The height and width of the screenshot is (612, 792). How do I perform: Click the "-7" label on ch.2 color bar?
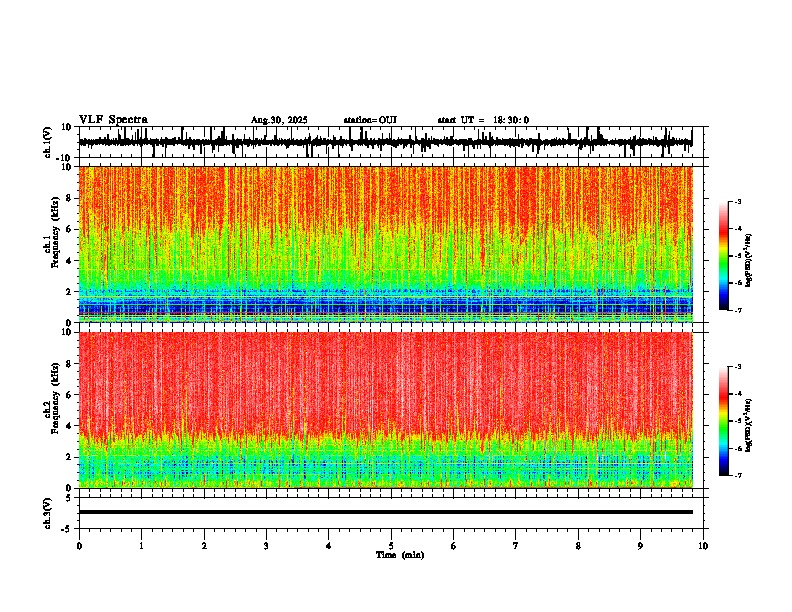click(x=737, y=475)
